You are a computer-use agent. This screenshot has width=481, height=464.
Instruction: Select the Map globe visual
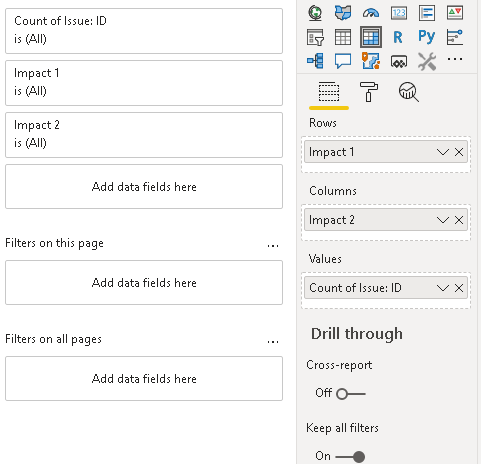[315, 13]
